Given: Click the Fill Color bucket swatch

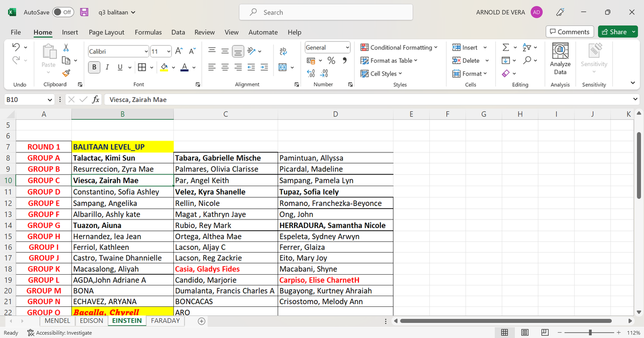Looking at the screenshot, I should tap(164, 67).
